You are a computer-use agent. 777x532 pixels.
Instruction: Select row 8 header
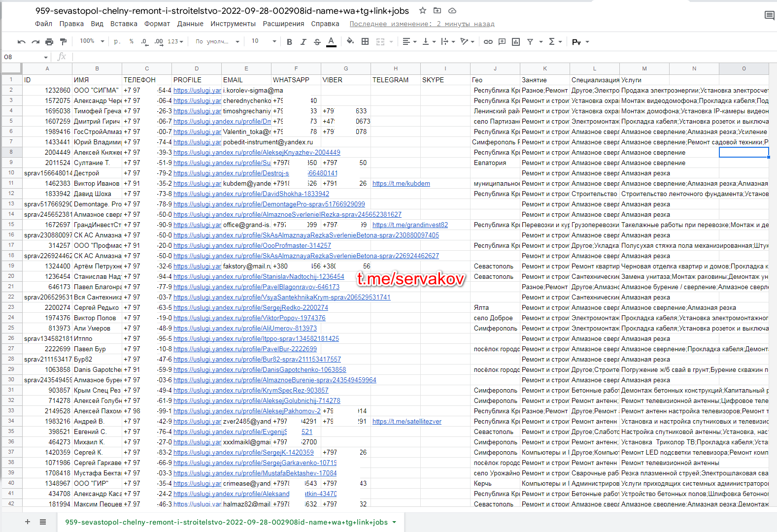(11, 152)
